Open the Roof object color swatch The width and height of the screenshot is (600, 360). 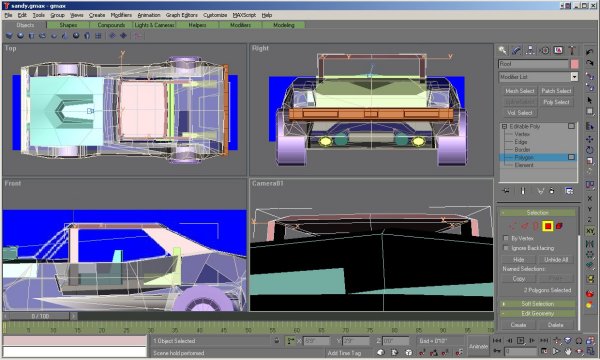coord(574,64)
